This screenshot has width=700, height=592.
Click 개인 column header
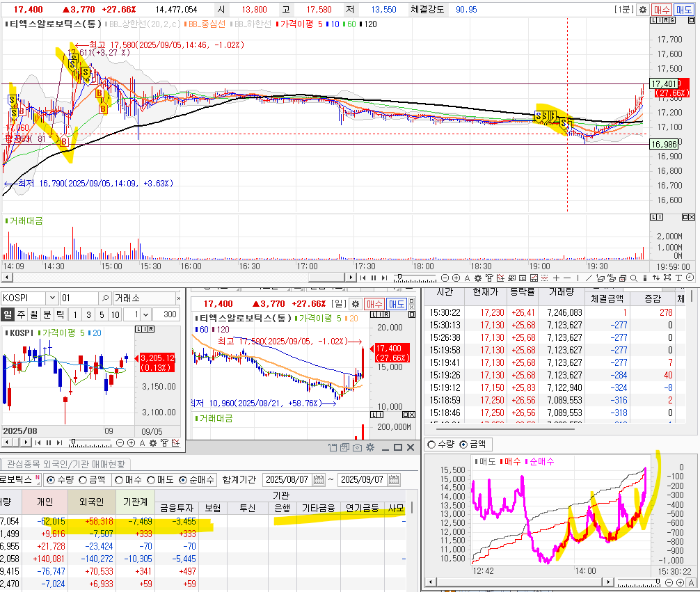click(x=45, y=502)
